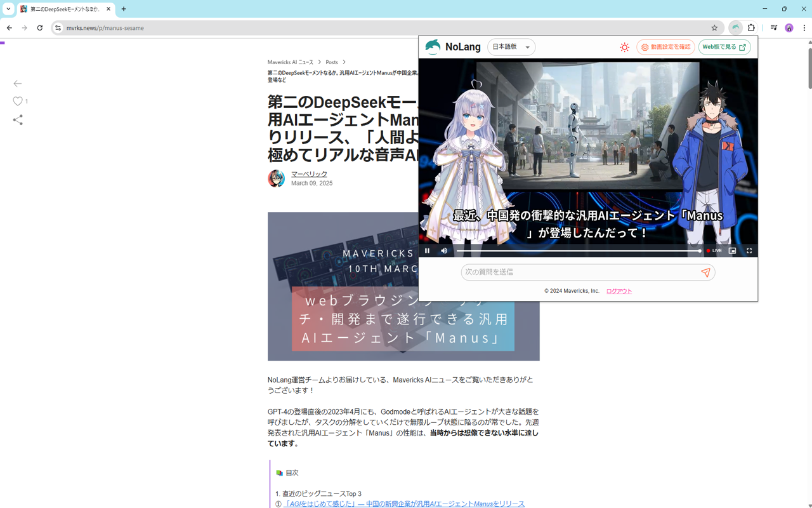Screen dimensions: 812x508
Task: Go back using the article arrow
Action: 18,83
